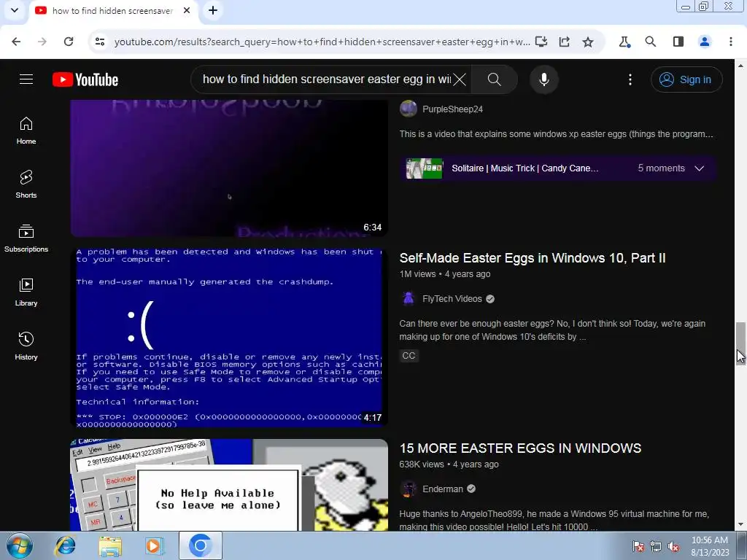Open History in the sidebar
The width and height of the screenshot is (747, 560).
click(26, 346)
